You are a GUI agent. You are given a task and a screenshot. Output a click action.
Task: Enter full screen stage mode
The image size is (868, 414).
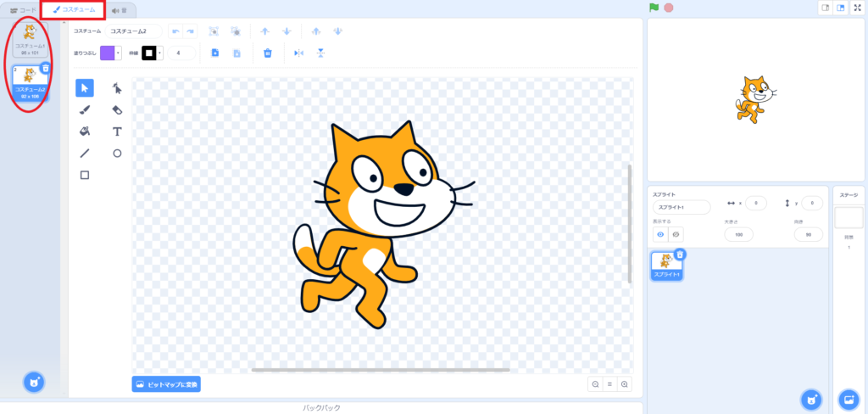click(x=858, y=8)
